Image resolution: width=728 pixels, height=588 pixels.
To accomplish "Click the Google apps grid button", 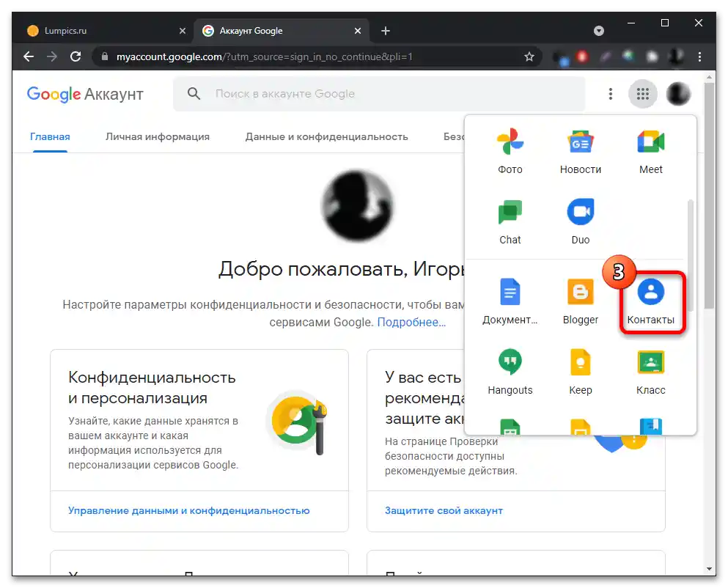I will click(642, 94).
